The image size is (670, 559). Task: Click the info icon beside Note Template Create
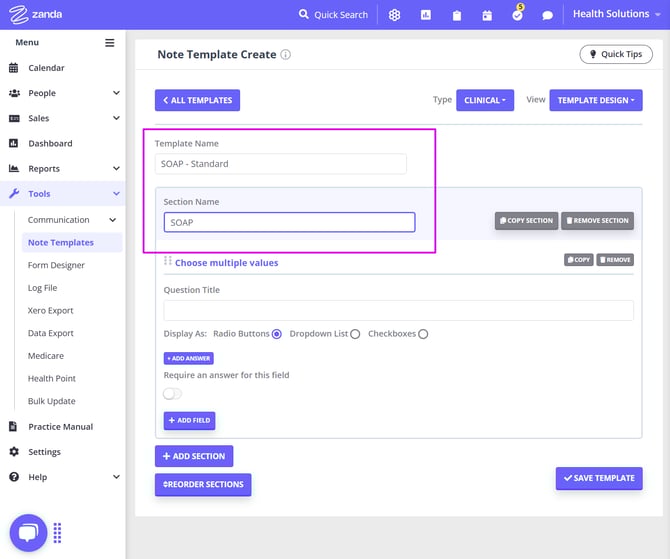point(286,55)
